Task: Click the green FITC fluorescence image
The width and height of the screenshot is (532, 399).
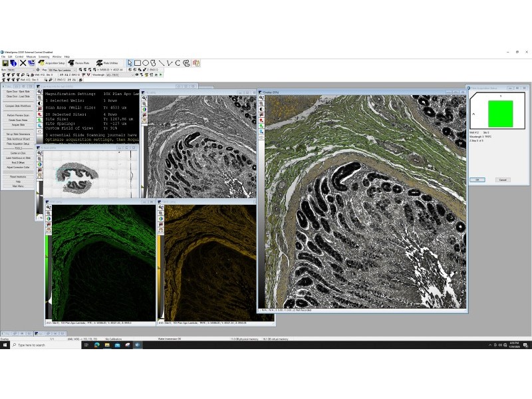Action: (x=104, y=263)
